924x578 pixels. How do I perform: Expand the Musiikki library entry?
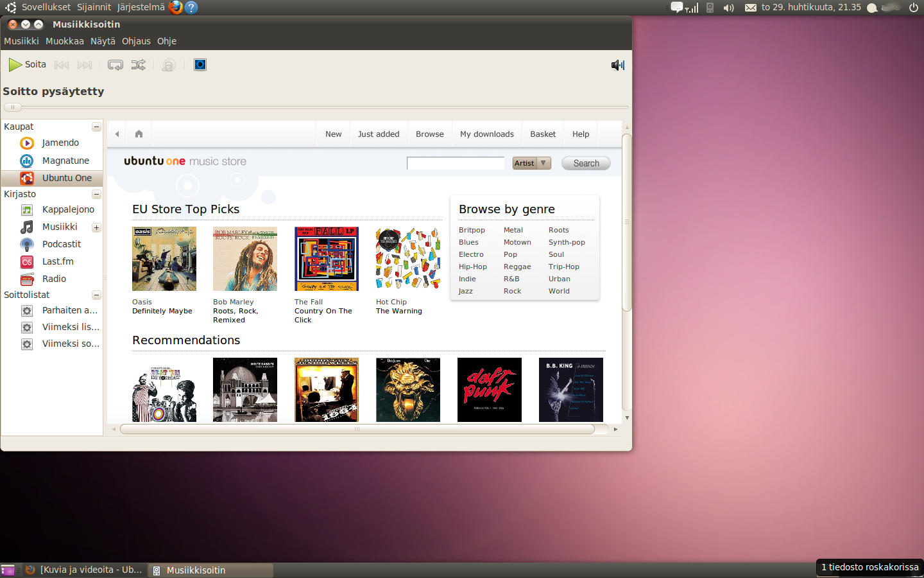(96, 227)
